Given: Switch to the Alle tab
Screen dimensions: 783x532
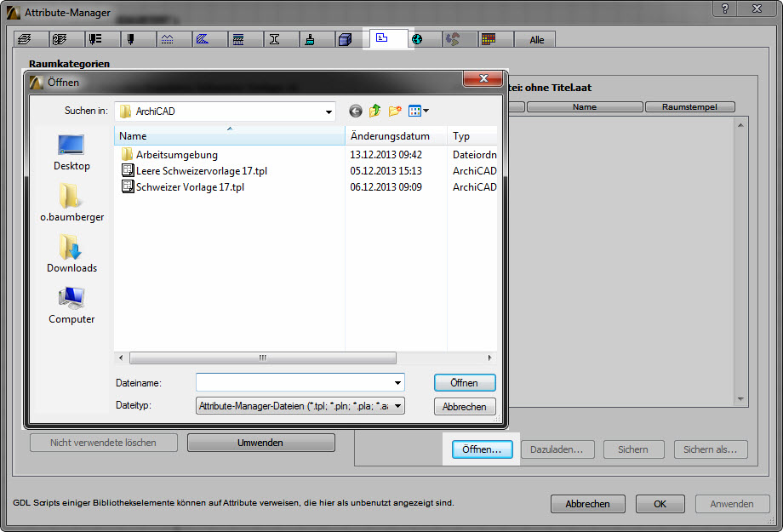Looking at the screenshot, I should tap(537, 40).
